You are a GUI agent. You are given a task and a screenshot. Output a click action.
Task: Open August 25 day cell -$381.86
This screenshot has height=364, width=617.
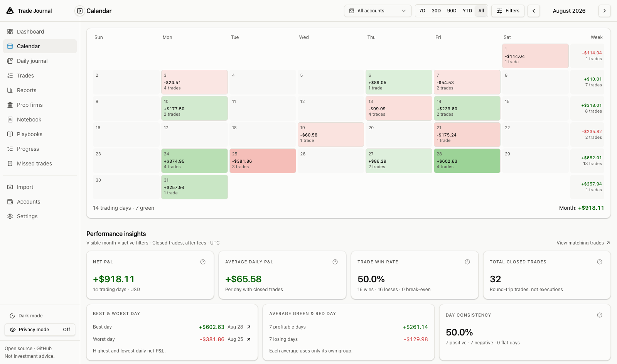tap(263, 161)
